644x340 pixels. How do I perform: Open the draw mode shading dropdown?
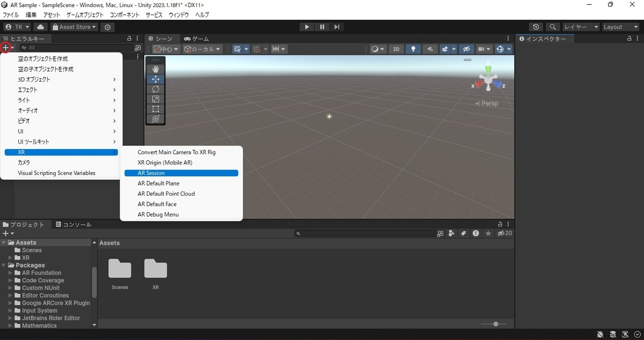[x=378, y=49]
